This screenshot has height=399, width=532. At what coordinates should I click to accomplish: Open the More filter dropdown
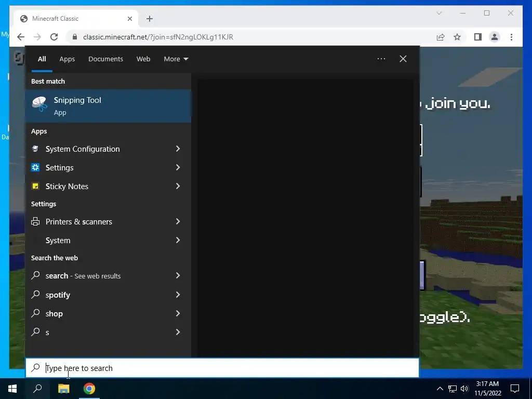[x=176, y=59]
